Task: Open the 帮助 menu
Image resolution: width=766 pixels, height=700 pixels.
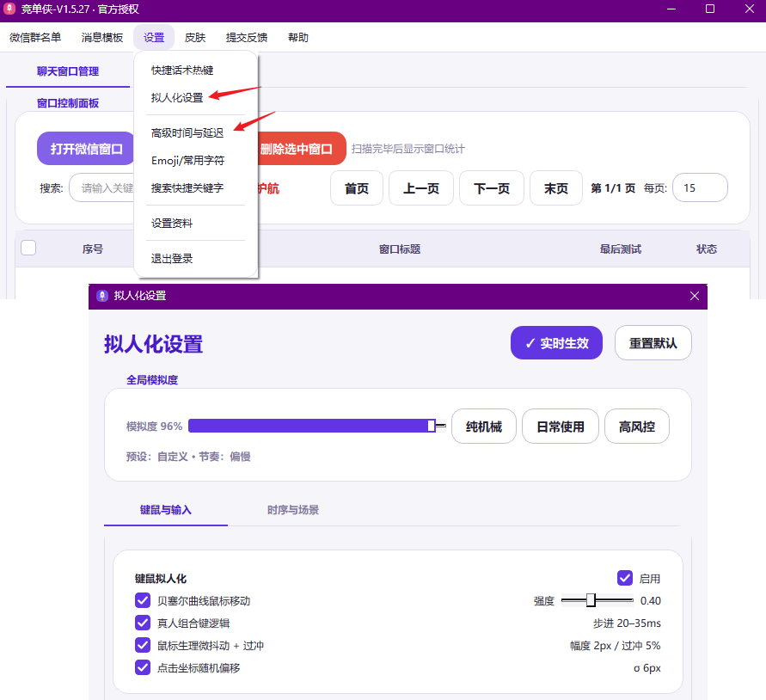Action: (x=298, y=37)
